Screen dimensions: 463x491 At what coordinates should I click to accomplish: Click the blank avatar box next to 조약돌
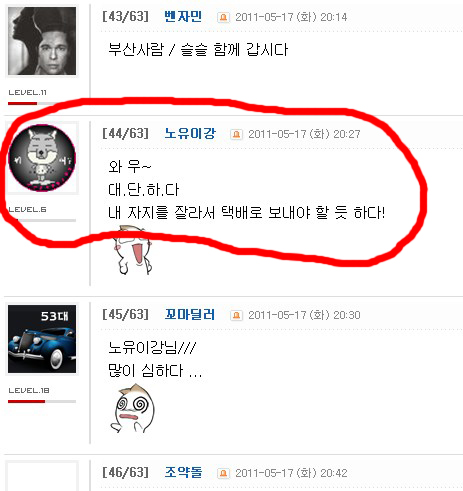click(x=42, y=477)
